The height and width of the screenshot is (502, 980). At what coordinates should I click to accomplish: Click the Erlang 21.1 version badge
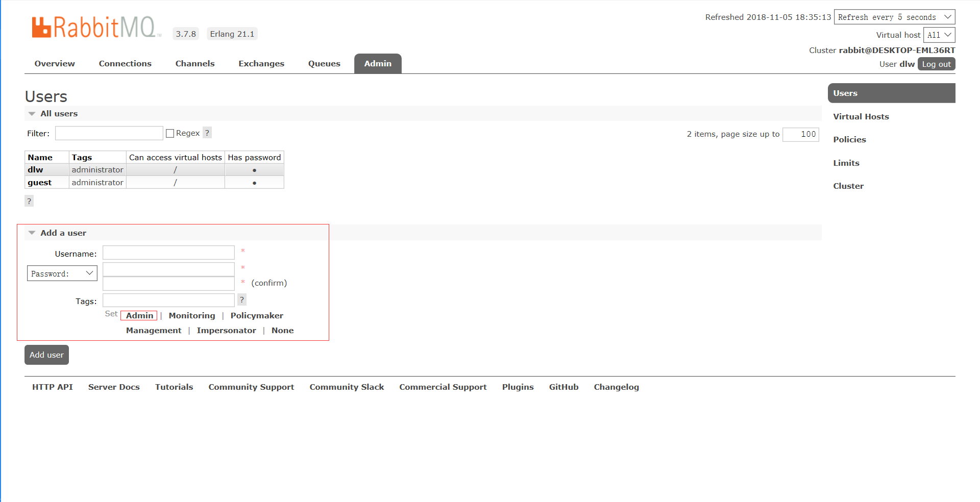[x=232, y=34]
